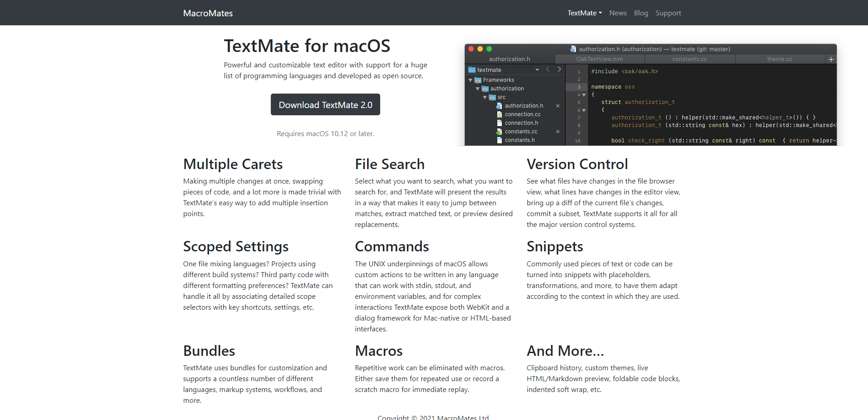Click the src folder icon
The image size is (868, 420).
tap(492, 97)
